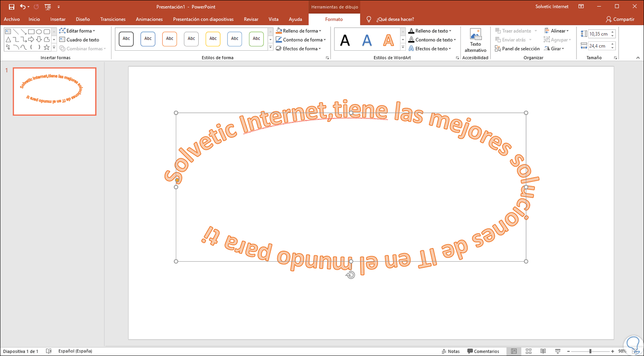Switch to the Insertar tab

pyautogui.click(x=58, y=19)
